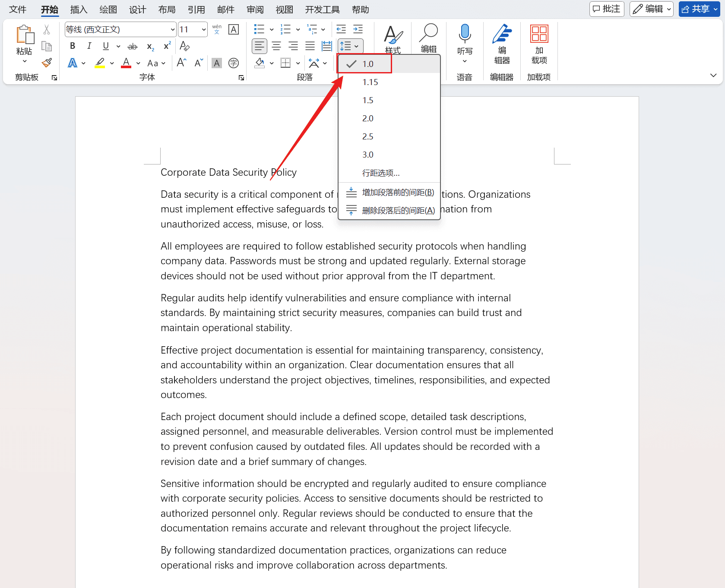
Task: Expand the font name combo box
Action: pos(172,30)
